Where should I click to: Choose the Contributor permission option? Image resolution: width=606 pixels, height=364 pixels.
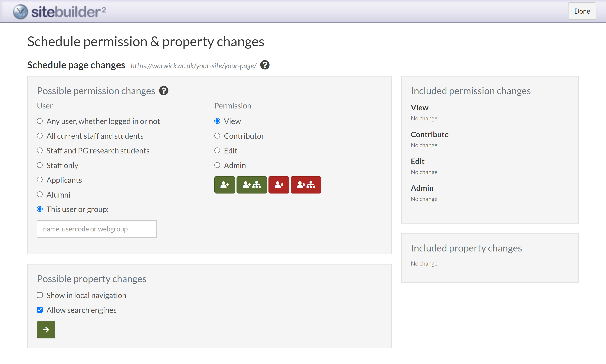(x=217, y=136)
